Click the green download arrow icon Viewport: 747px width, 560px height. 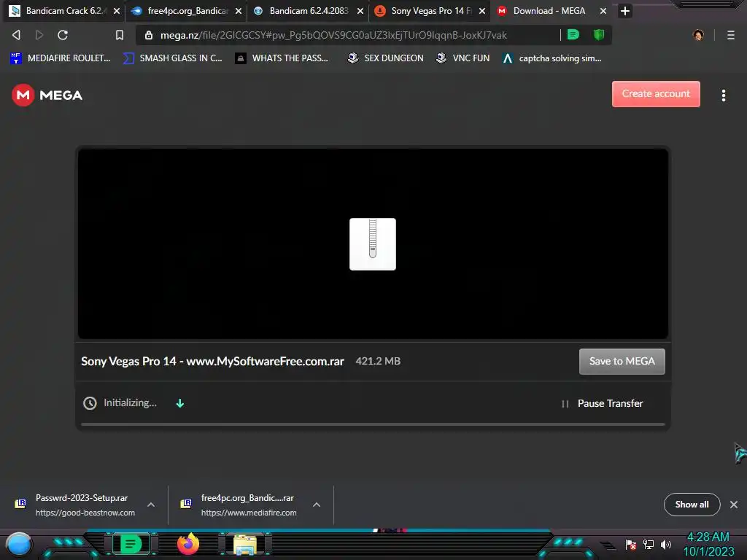point(180,403)
